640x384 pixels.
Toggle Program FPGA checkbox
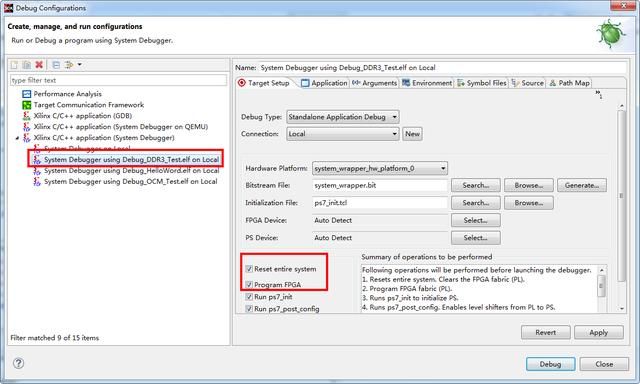[249, 284]
